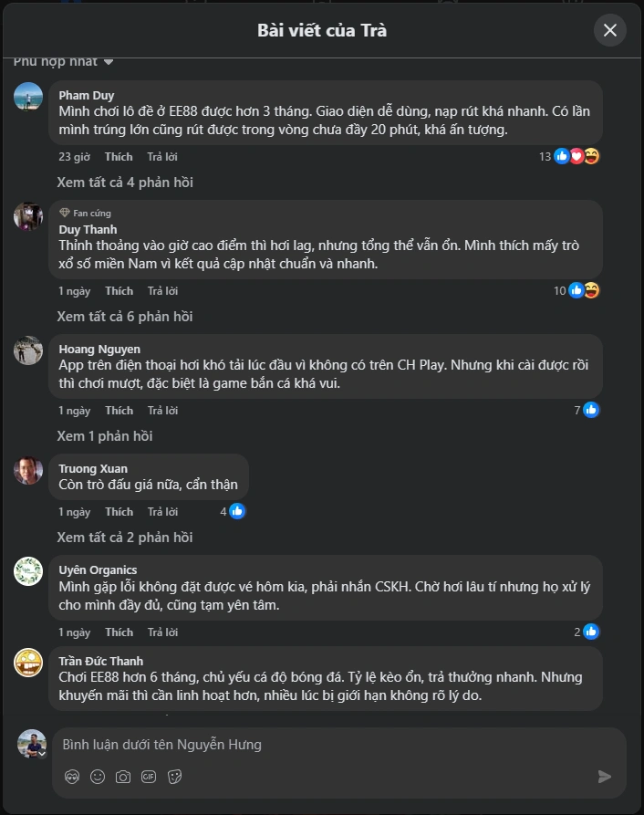
Task: Switch commenting profile via avatar chevron
Action: pos(42,753)
